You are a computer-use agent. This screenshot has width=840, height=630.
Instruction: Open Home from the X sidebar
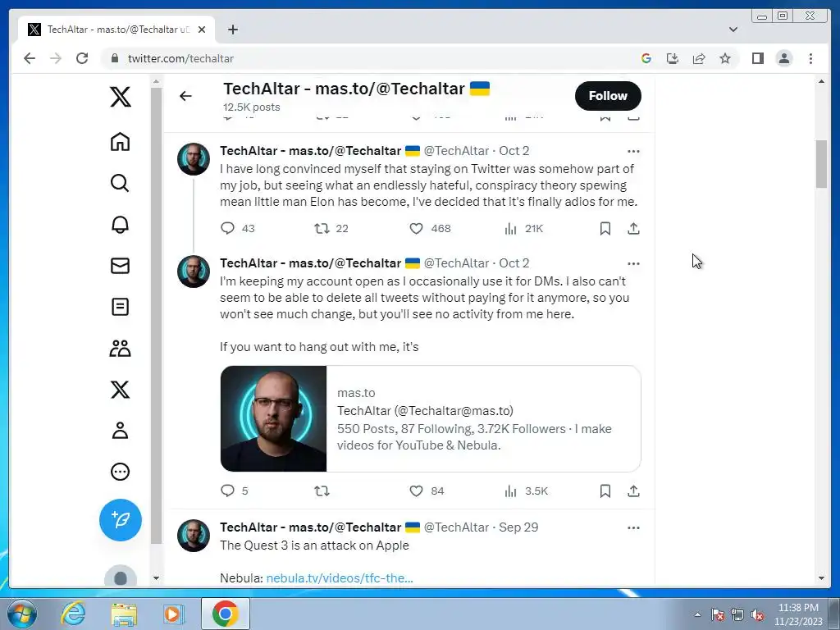(x=120, y=142)
